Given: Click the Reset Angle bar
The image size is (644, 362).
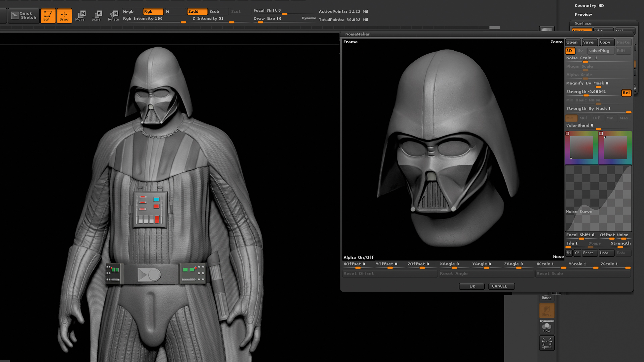Looking at the screenshot, I should (486, 274).
